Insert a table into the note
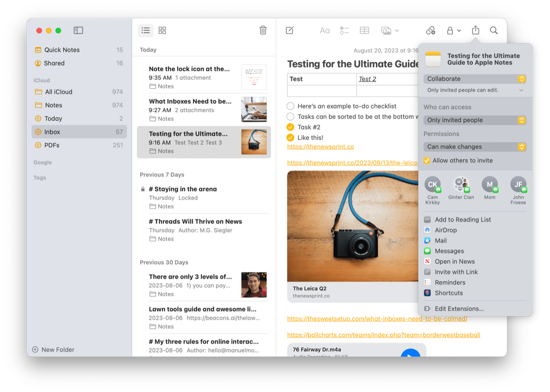The width and height of the screenshot is (550, 392). (x=364, y=30)
